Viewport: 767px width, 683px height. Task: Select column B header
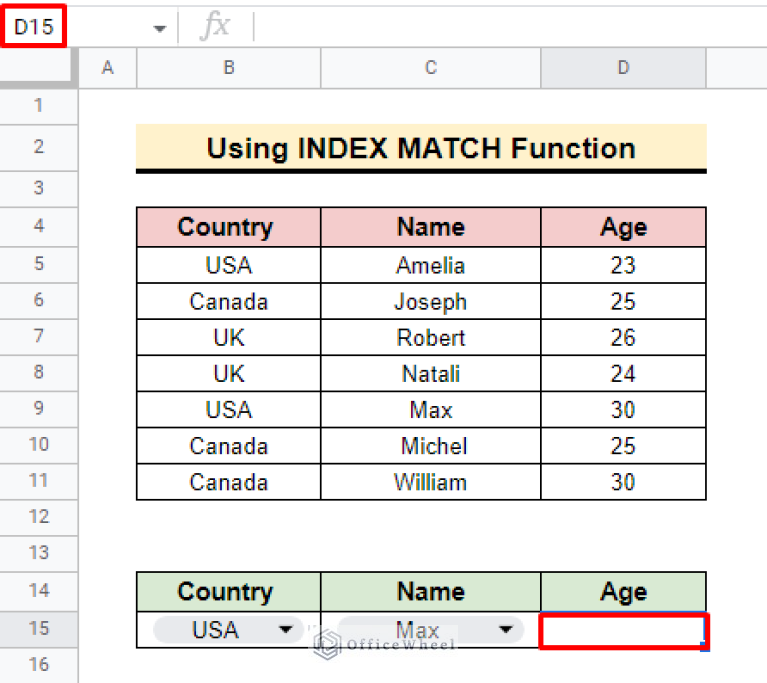[229, 68]
